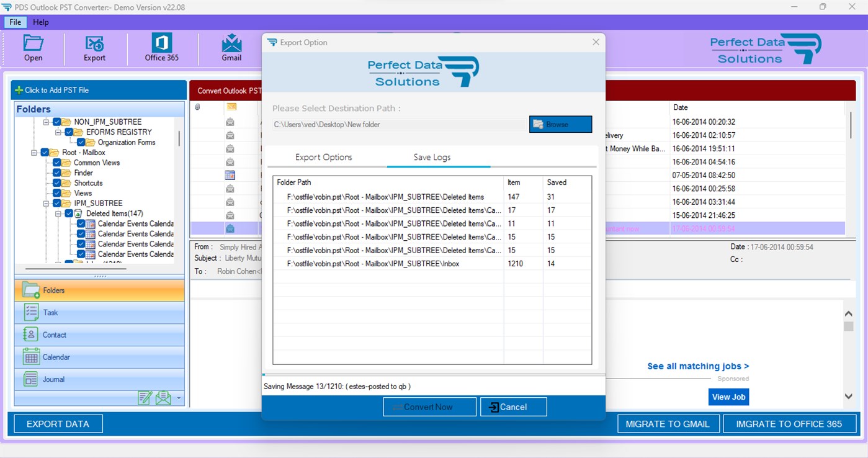Image resolution: width=868 pixels, height=458 pixels.
Task: Click the See all matching jobs link
Action: [x=697, y=366]
